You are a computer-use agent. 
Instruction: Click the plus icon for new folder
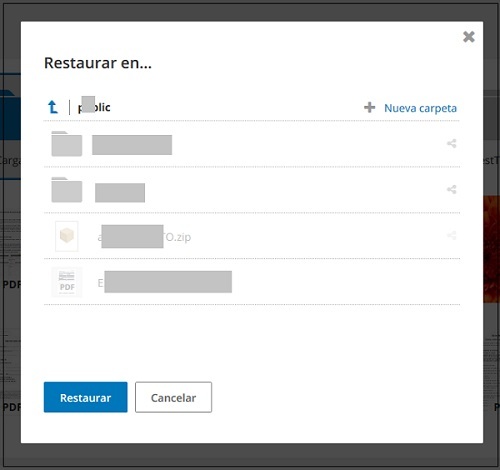(369, 107)
